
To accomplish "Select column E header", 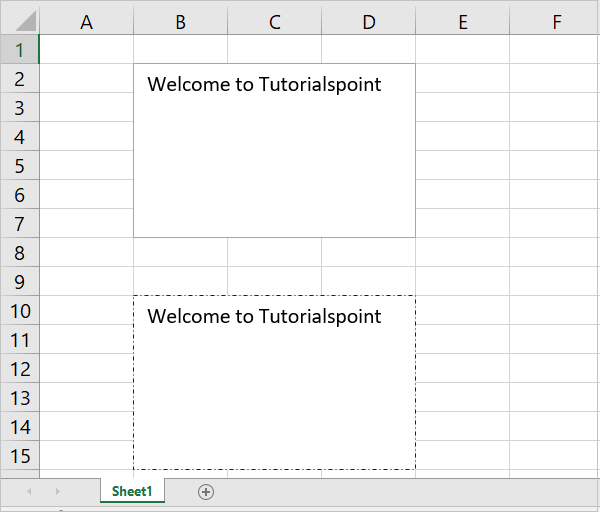I will pos(462,22).
